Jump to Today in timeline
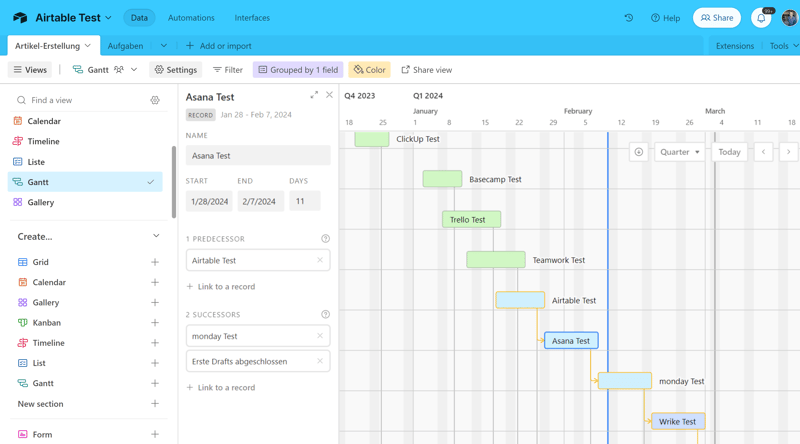The height and width of the screenshot is (444, 800). pos(729,152)
